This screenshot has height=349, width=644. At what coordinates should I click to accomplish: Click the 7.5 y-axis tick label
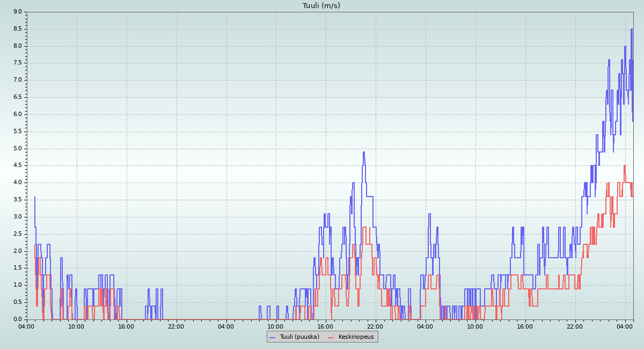(x=17, y=63)
